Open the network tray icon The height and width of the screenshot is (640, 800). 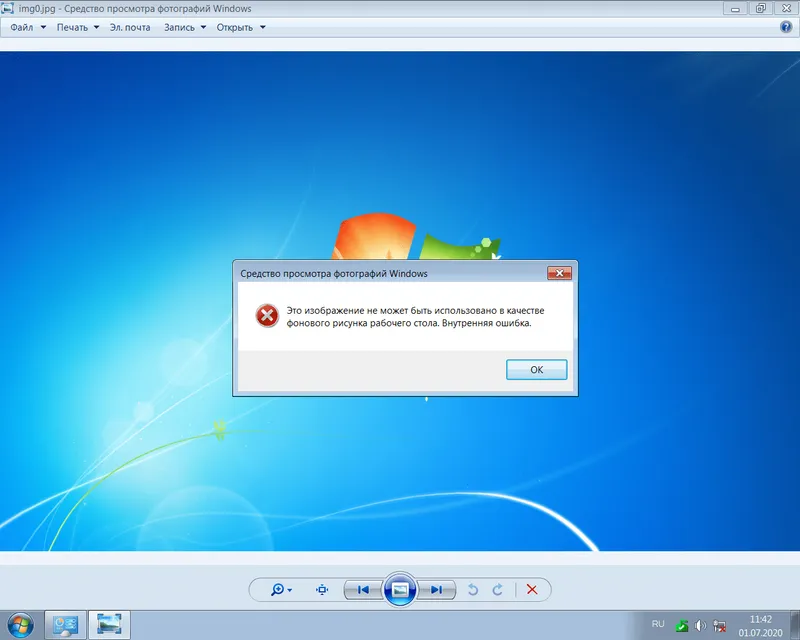(x=719, y=625)
